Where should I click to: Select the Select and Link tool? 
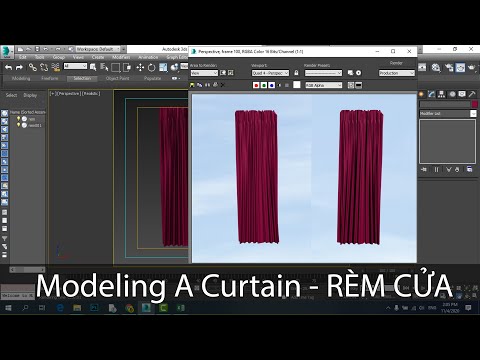(x=32, y=67)
